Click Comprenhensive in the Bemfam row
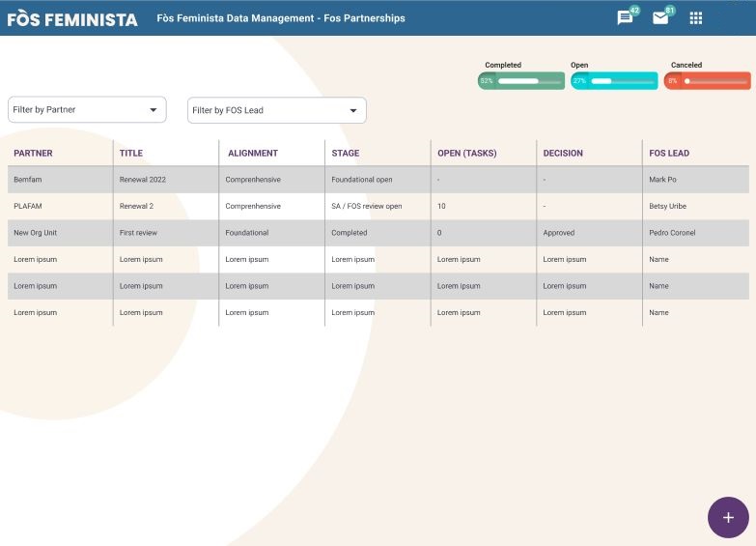 253,180
